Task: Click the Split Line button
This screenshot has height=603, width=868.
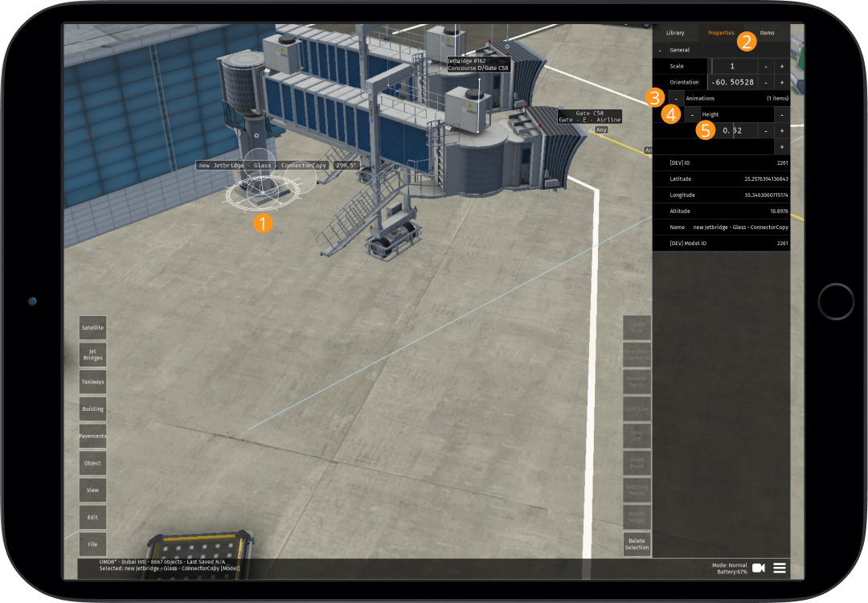Action: click(x=637, y=408)
